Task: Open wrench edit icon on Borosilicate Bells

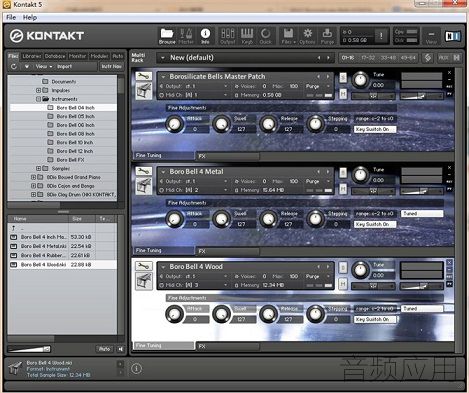Action: [144, 76]
